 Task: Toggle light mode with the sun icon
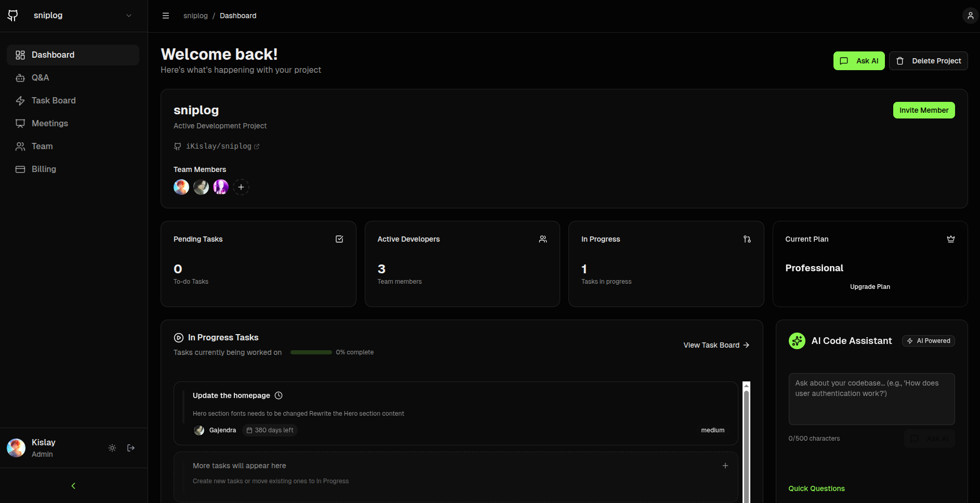pyautogui.click(x=112, y=447)
